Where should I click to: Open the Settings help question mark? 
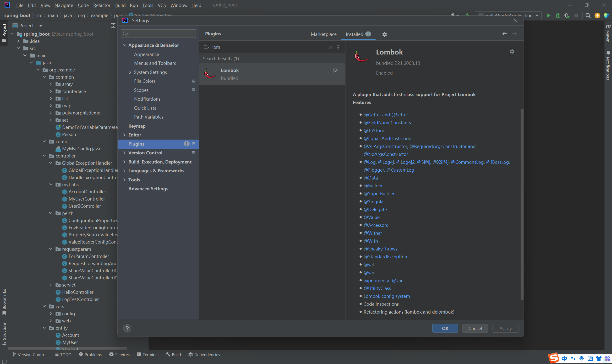(127, 328)
